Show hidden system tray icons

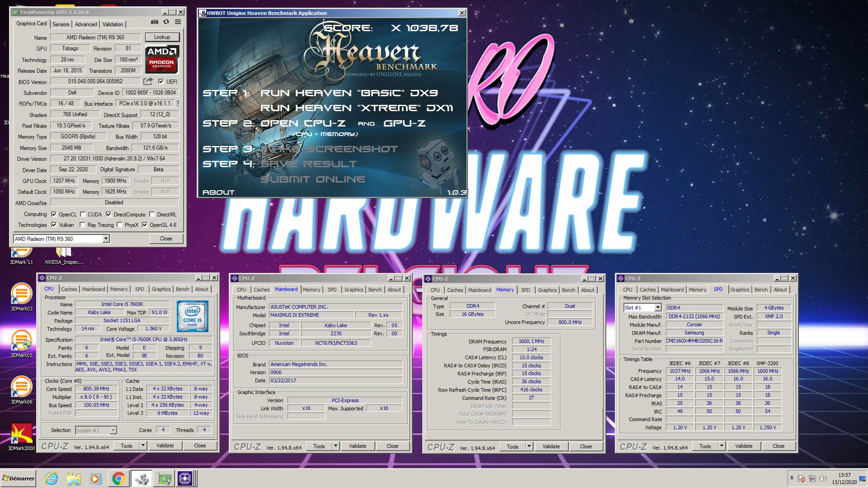click(x=792, y=478)
